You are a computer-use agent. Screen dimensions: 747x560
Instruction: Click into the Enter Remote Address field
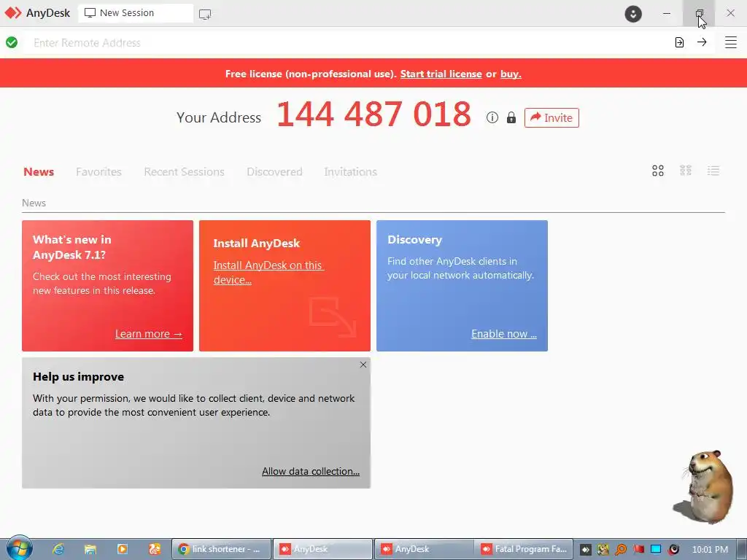[348, 42]
